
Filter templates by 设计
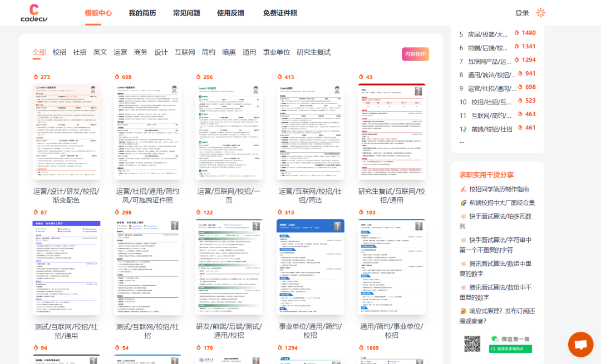(161, 52)
